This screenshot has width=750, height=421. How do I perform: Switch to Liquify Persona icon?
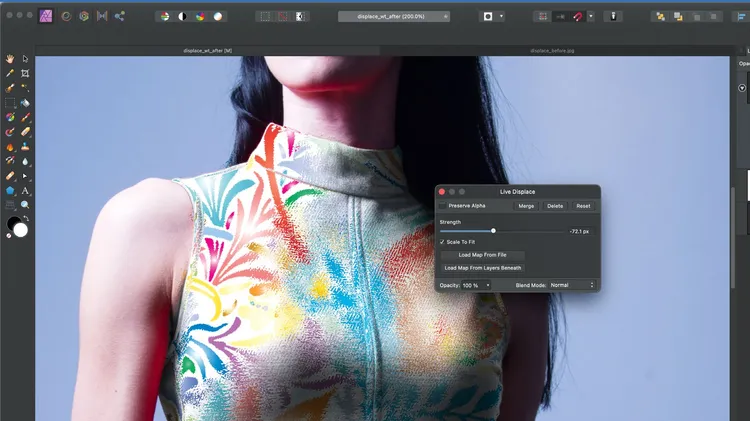[66, 16]
